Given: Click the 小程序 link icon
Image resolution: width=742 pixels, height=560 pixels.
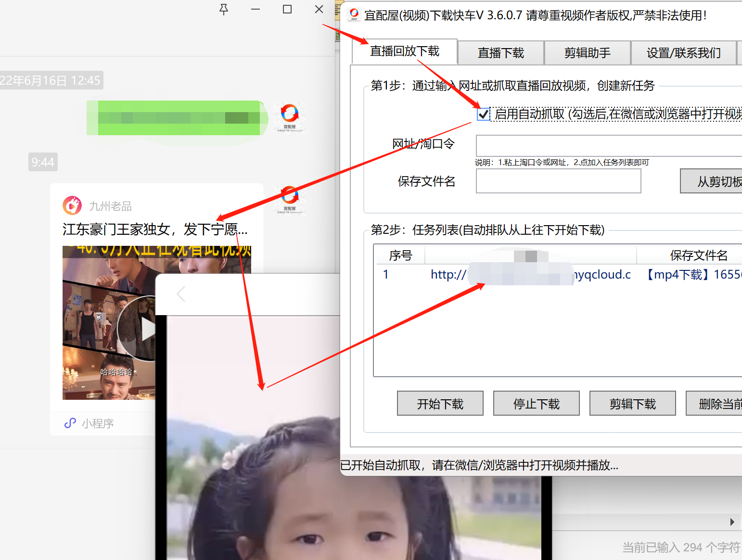Looking at the screenshot, I should (x=70, y=423).
